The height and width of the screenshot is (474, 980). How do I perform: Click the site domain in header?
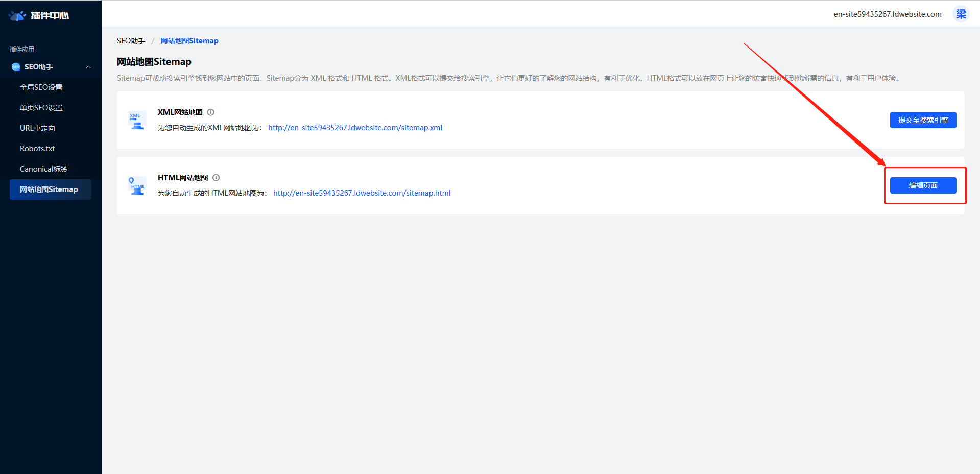point(887,14)
